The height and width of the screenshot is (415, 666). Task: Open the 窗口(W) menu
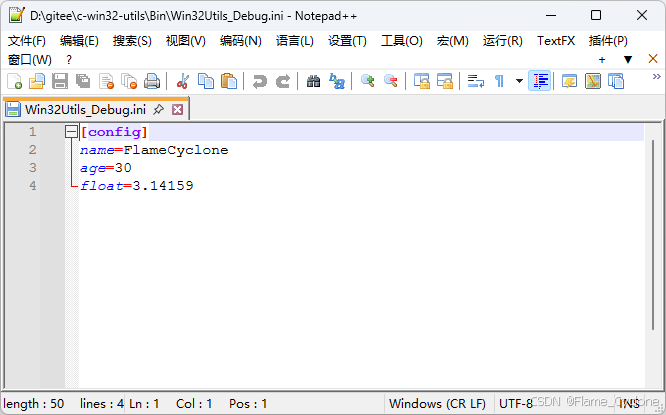click(x=30, y=59)
